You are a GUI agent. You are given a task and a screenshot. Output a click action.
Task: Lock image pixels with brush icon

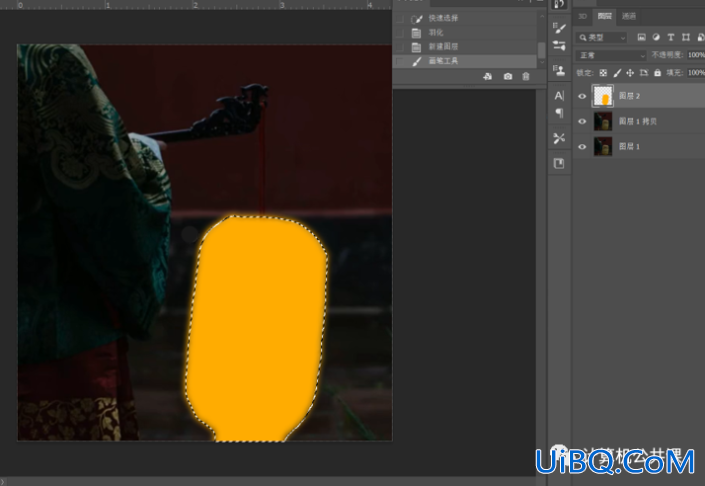[617, 73]
